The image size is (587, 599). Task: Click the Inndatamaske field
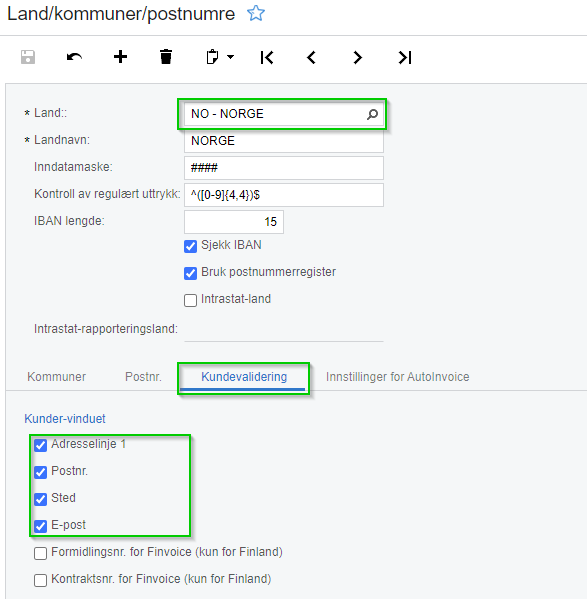[283, 168]
